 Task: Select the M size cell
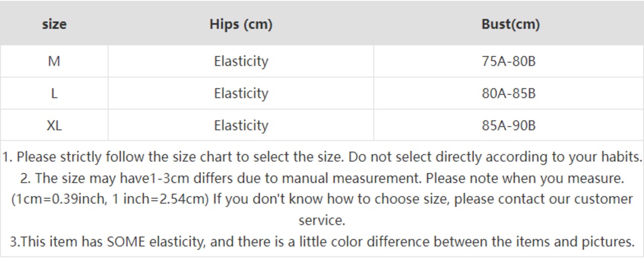coord(54,61)
